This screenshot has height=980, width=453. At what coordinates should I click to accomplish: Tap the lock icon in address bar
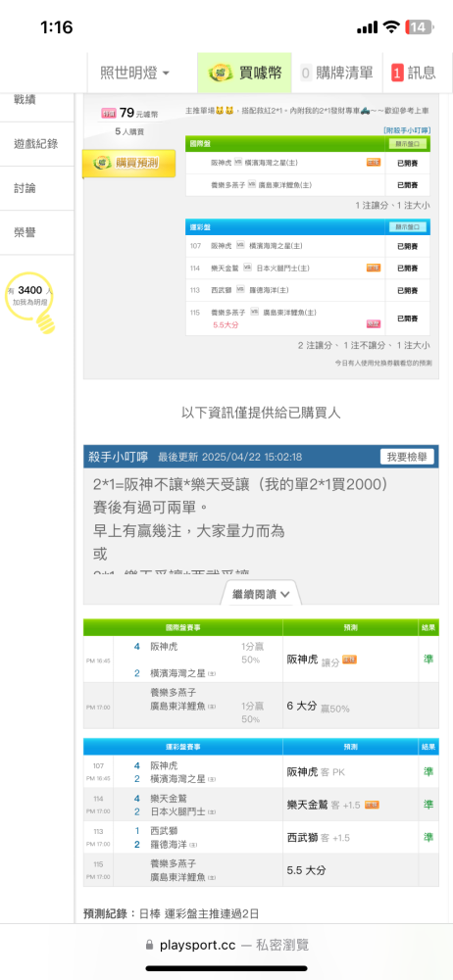point(150,946)
